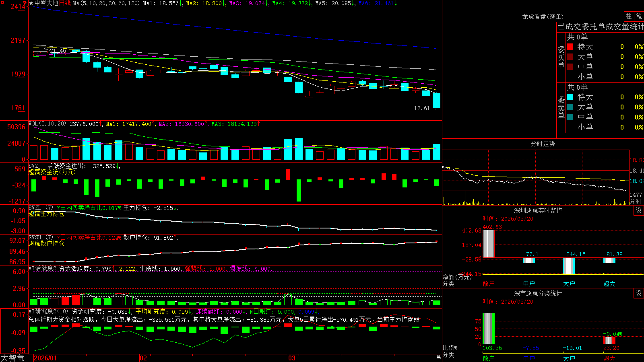Open the SVZJ indicator label
Viewport: 644px width, 362px height.
(35, 166)
